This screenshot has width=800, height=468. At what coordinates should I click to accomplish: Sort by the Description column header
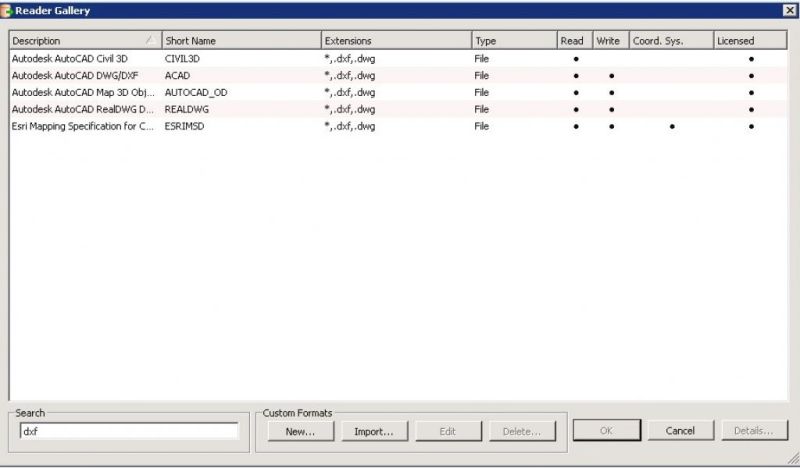pos(85,40)
